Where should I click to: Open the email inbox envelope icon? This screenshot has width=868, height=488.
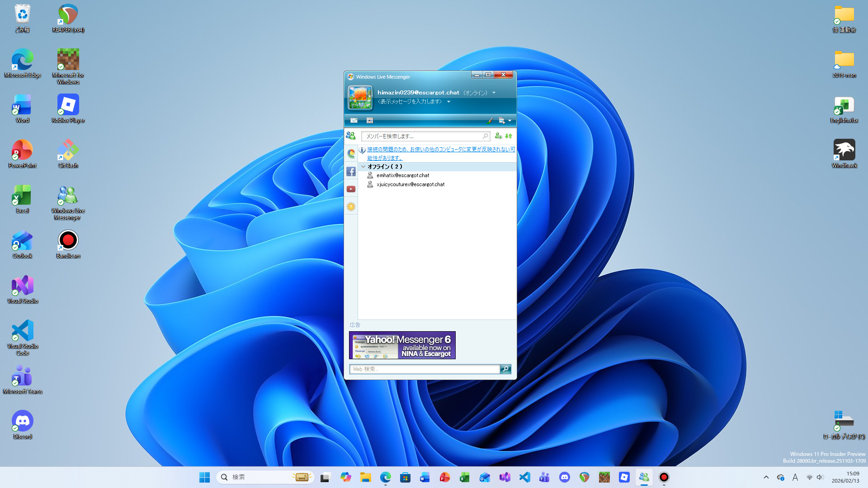click(x=354, y=121)
